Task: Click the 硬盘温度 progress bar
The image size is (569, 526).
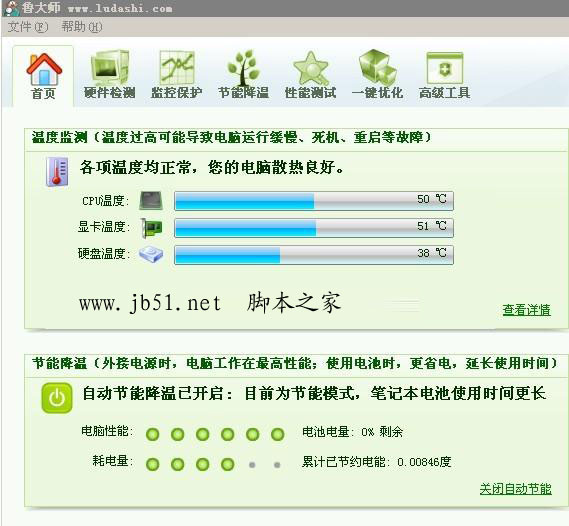Action: [x=314, y=255]
